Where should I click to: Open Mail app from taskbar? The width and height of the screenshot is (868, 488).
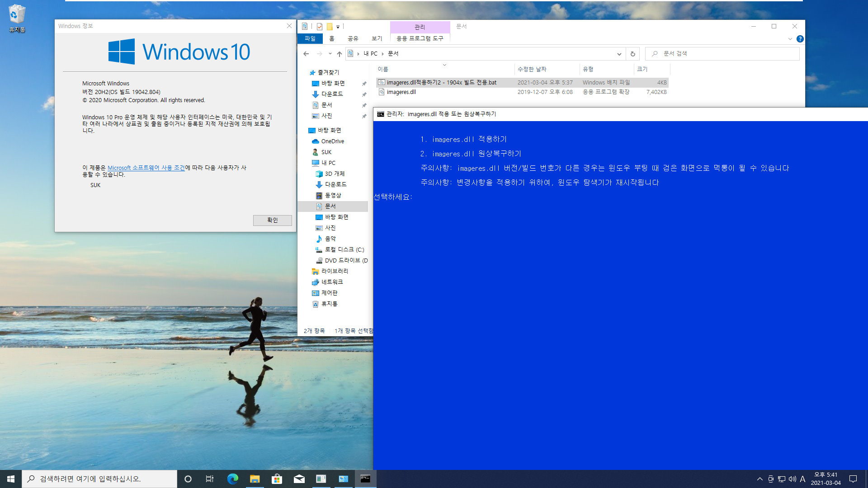[299, 479]
